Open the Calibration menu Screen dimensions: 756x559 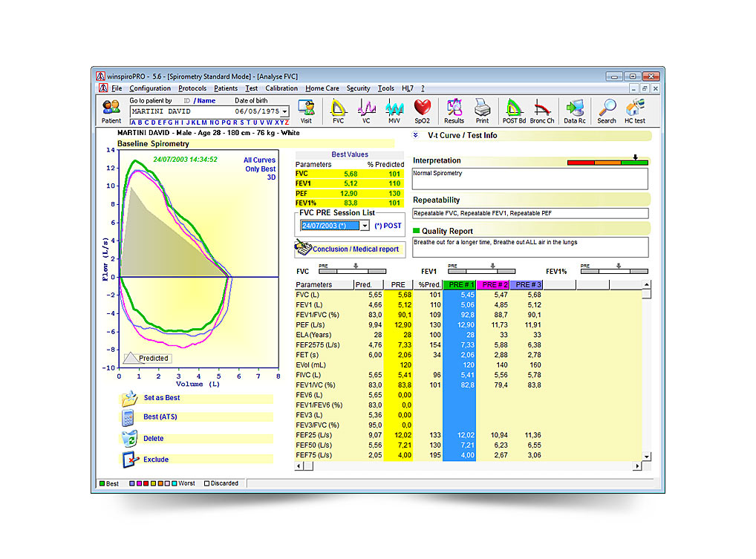(x=281, y=88)
